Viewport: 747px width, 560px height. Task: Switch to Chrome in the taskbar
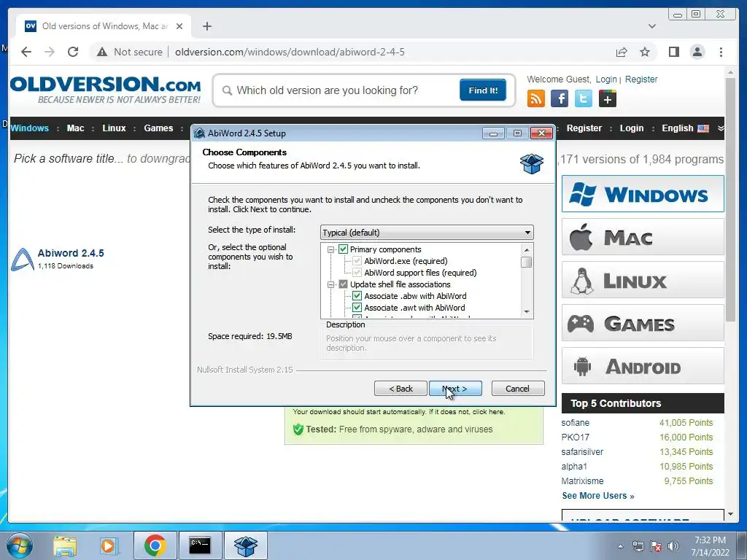155,545
